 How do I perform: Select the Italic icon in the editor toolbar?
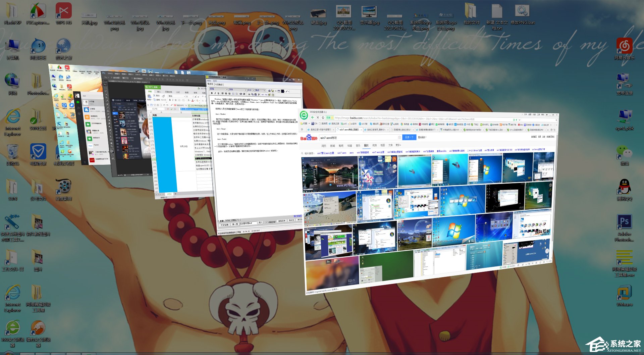215,93
